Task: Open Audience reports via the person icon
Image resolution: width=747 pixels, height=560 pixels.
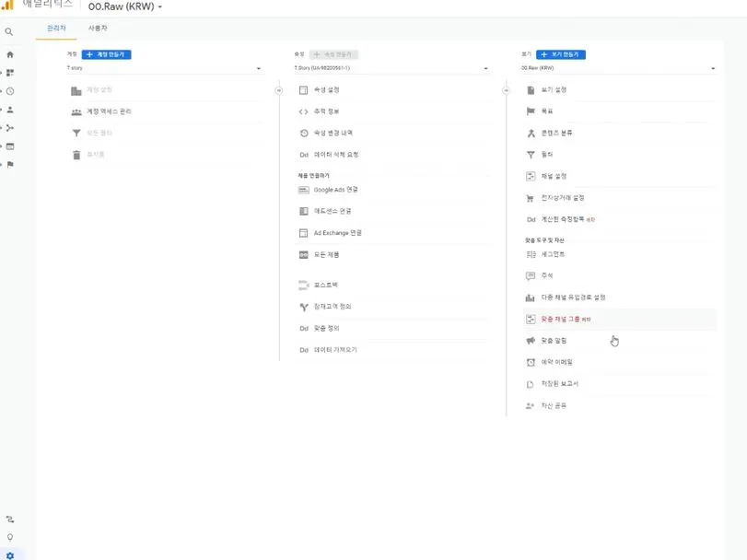Action: pos(10,110)
